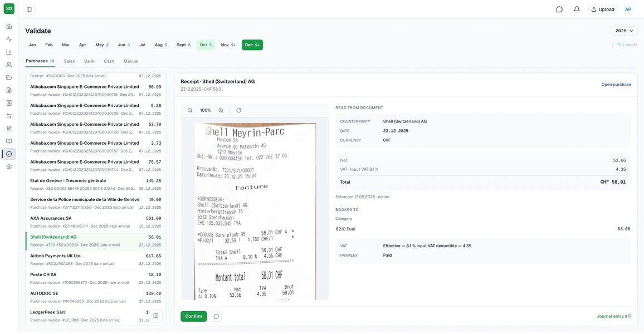Viewport: 644px width, 334px height.
Task: Open the bank building icon in sidebar
Action: (9, 129)
